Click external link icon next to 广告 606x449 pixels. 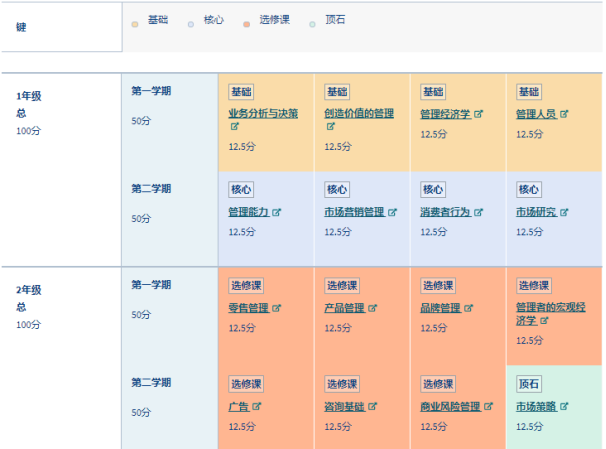pyautogui.click(x=257, y=406)
